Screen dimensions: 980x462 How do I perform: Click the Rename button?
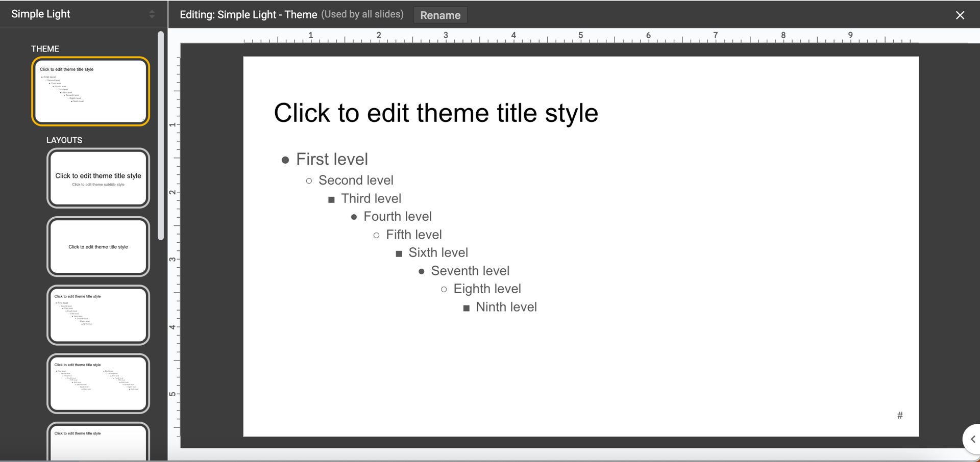click(440, 15)
